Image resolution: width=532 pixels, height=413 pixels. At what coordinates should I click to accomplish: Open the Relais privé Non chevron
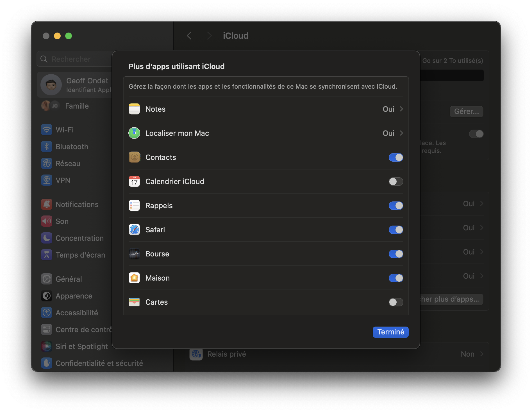[482, 354]
